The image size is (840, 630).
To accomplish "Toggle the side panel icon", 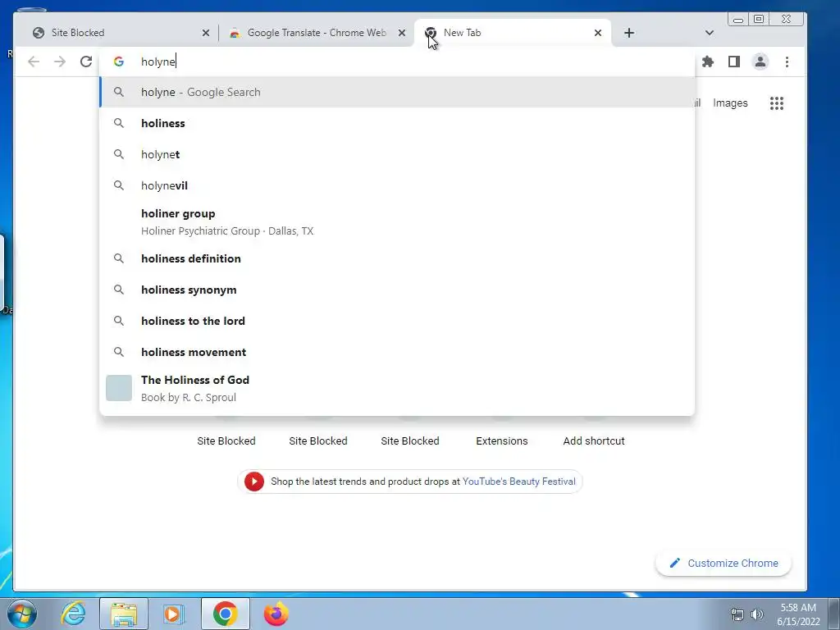I will 734,62.
